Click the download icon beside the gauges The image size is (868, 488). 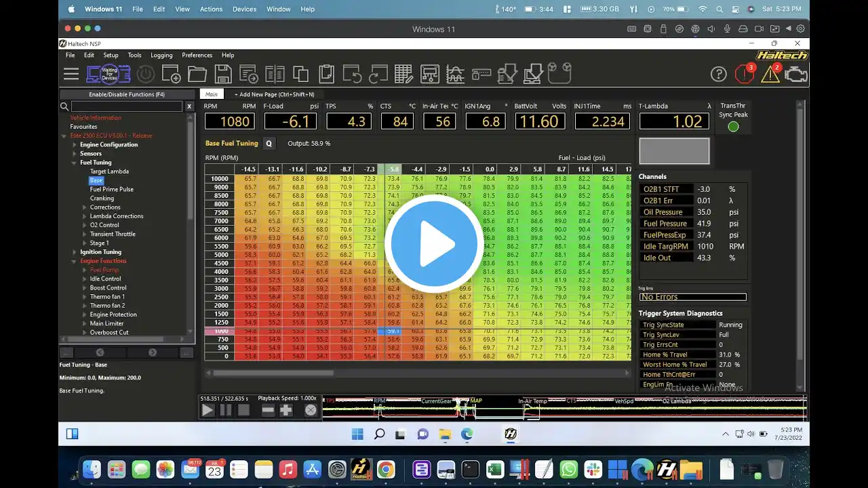tap(534, 74)
